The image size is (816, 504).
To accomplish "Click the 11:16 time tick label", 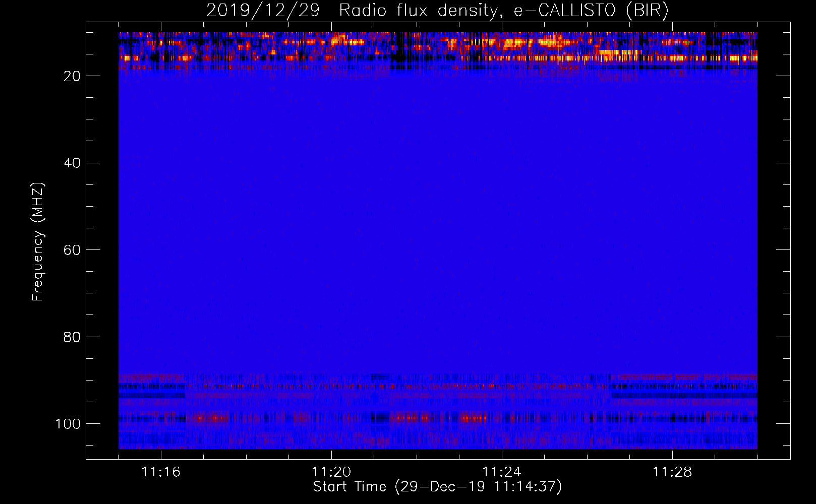I will click(161, 472).
